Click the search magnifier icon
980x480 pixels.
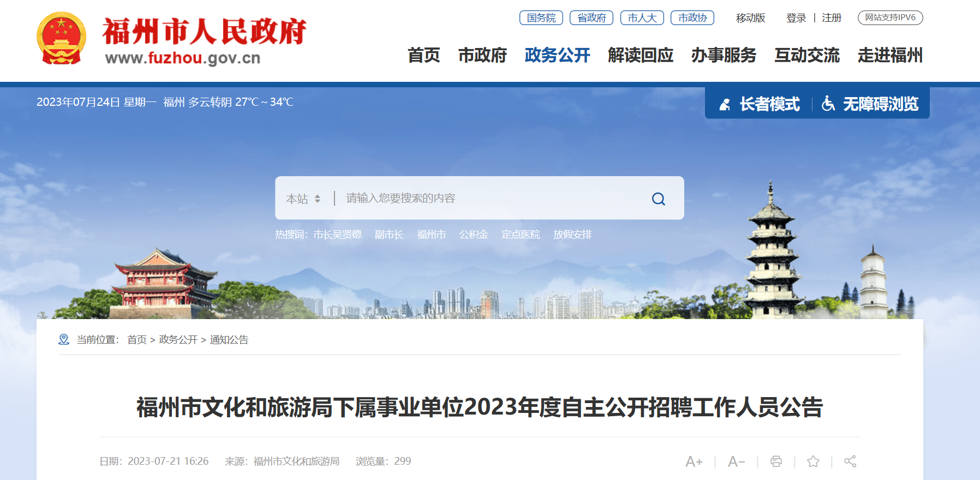pyautogui.click(x=659, y=199)
